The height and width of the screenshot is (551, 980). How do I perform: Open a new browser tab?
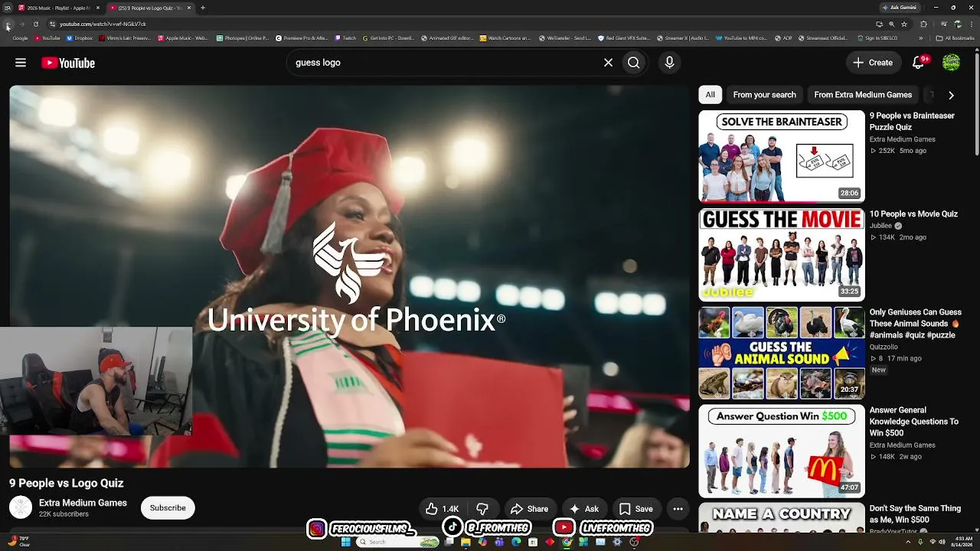click(x=203, y=8)
